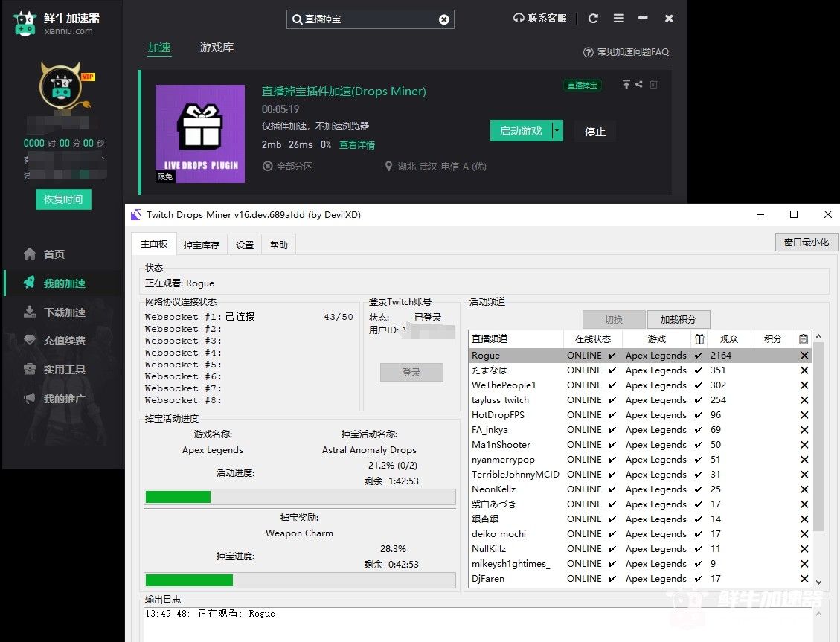
Task: Expand the dropdown arrow beside 启动游戏
Action: [557, 131]
